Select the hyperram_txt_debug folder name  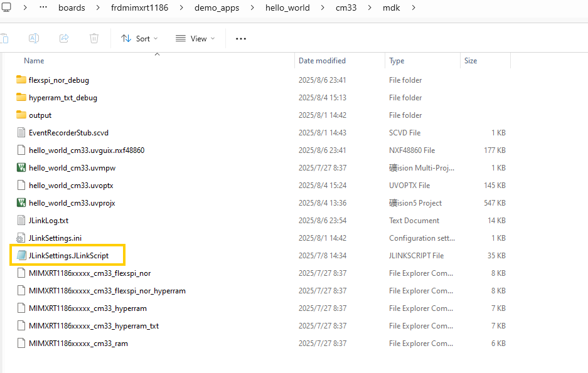(63, 98)
